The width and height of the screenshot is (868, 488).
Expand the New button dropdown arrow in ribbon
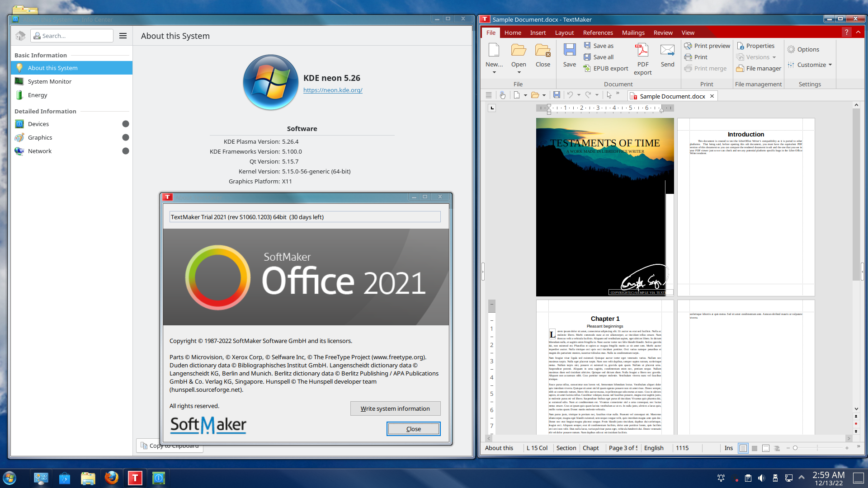point(494,72)
